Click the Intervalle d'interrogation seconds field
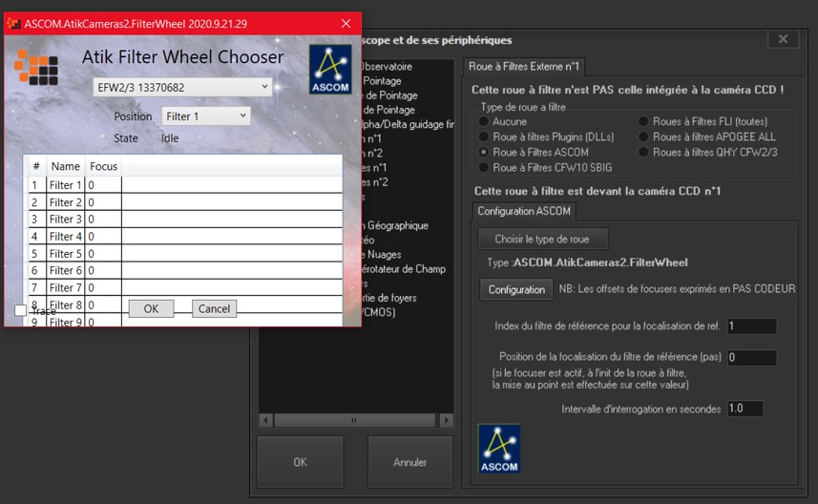This screenshot has width=818, height=504. pos(745,409)
